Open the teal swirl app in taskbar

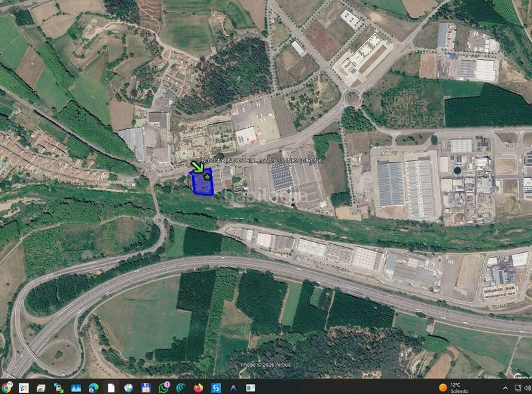coord(181,387)
